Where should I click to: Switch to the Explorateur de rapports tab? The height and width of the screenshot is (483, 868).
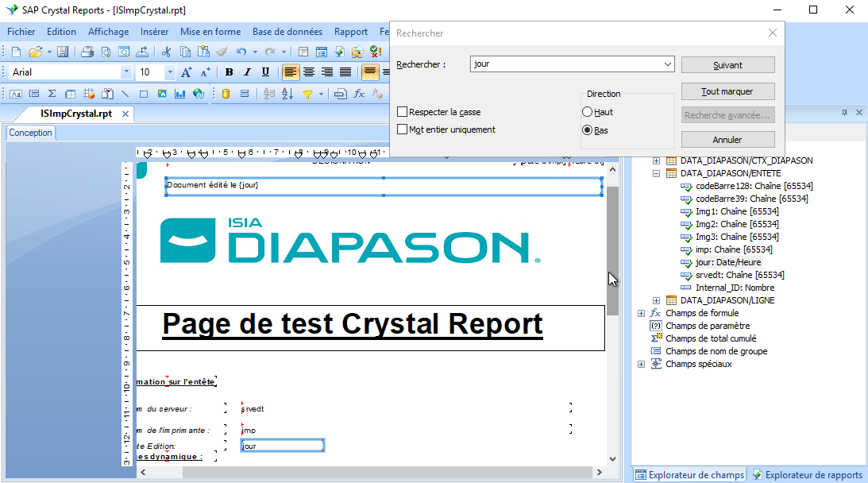(x=807, y=475)
